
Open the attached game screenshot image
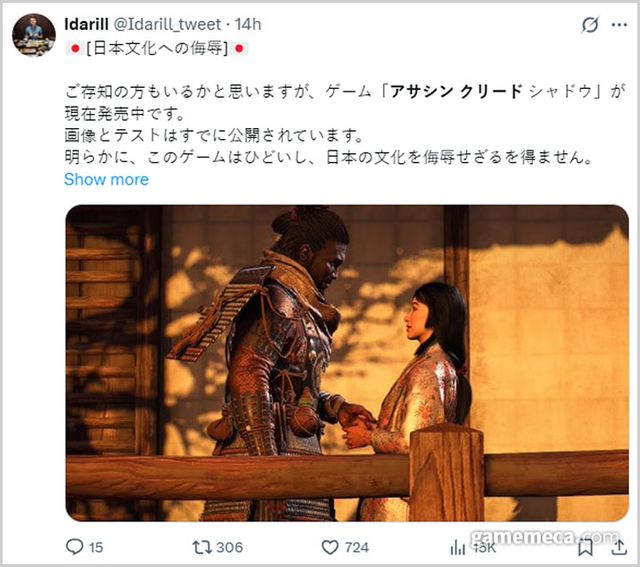click(x=347, y=363)
